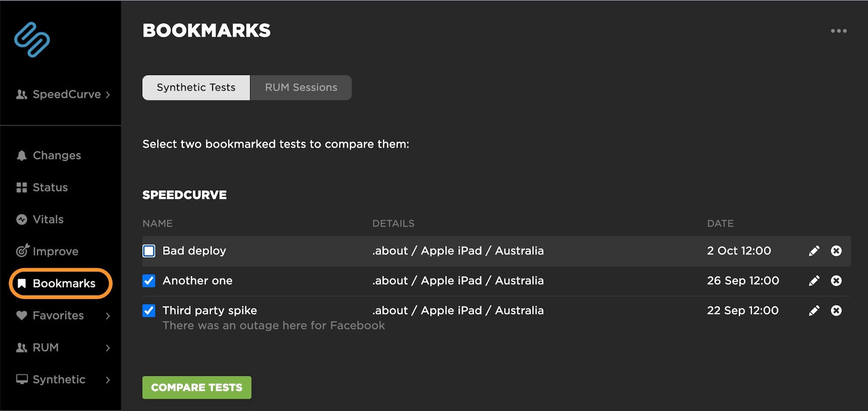Viewport: 868px width, 411px height.
Task: Uncheck the Third party spike checkbox
Action: coord(149,311)
